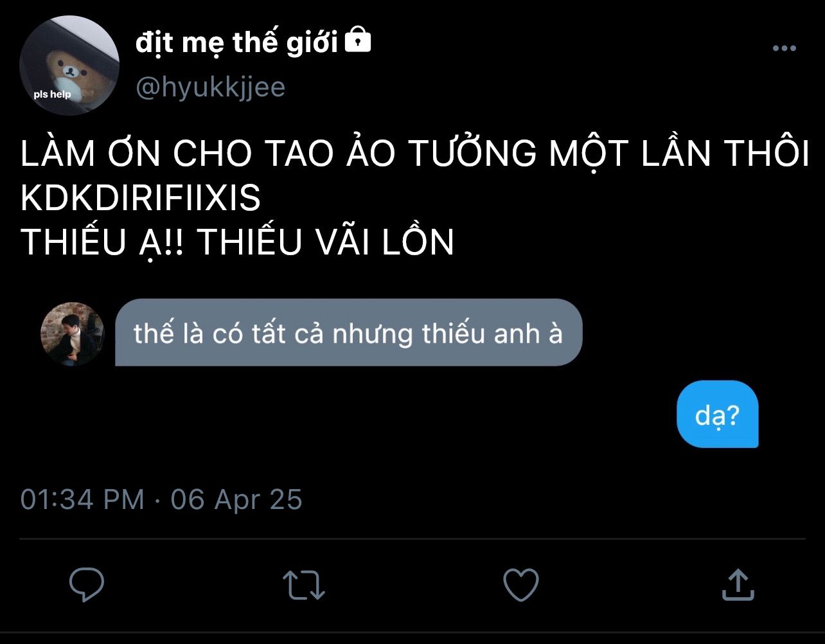Click the text 'KDKDIRIFIIXIS'
This screenshot has height=644, width=825.
click(x=141, y=199)
